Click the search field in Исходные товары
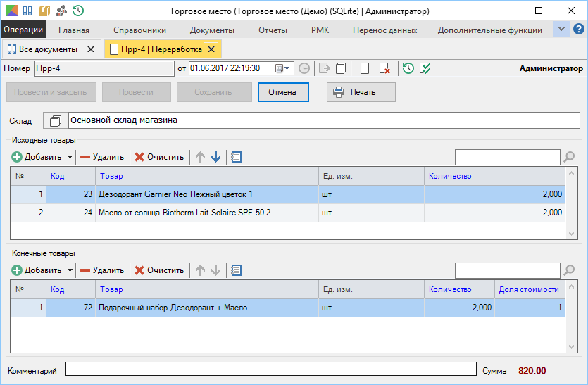Viewport: 588px width, 385px height. [x=508, y=157]
